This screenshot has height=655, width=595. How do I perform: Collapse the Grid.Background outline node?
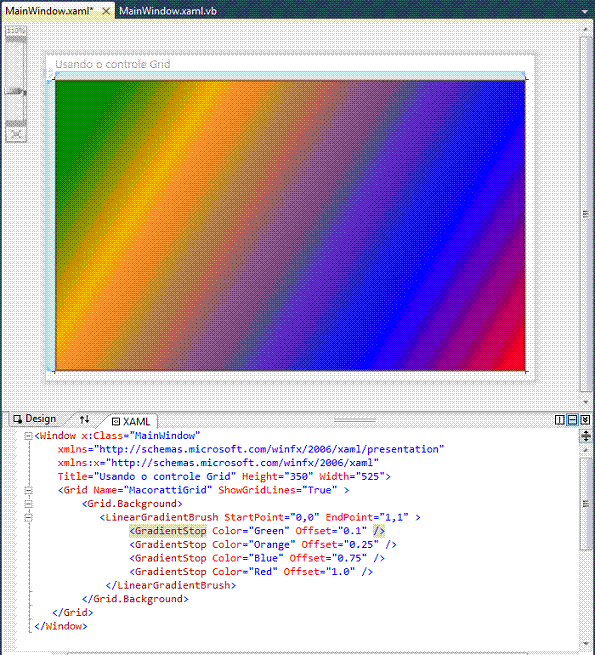[x=28, y=504]
